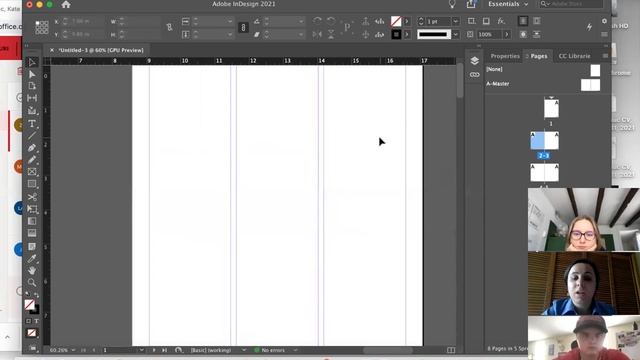
Task: Toggle split layout view button
Action: click(x=451, y=350)
